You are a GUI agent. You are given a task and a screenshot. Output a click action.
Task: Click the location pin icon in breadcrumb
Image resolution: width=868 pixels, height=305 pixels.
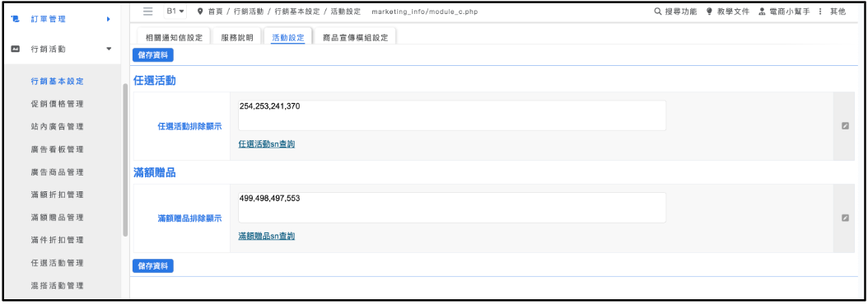coord(200,11)
